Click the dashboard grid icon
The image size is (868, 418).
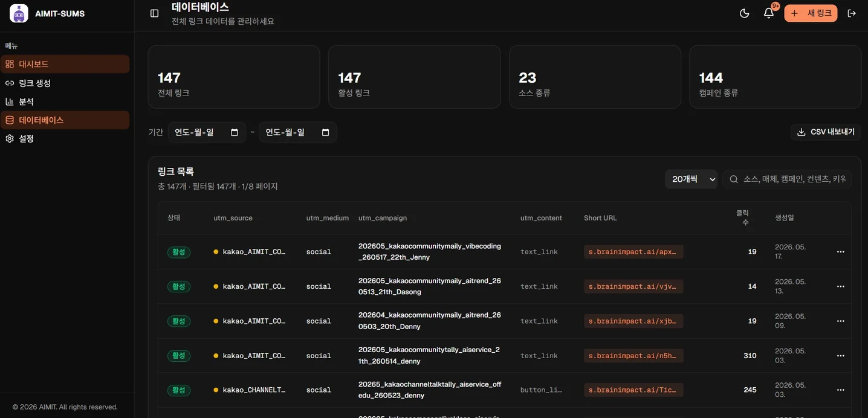click(10, 64)
